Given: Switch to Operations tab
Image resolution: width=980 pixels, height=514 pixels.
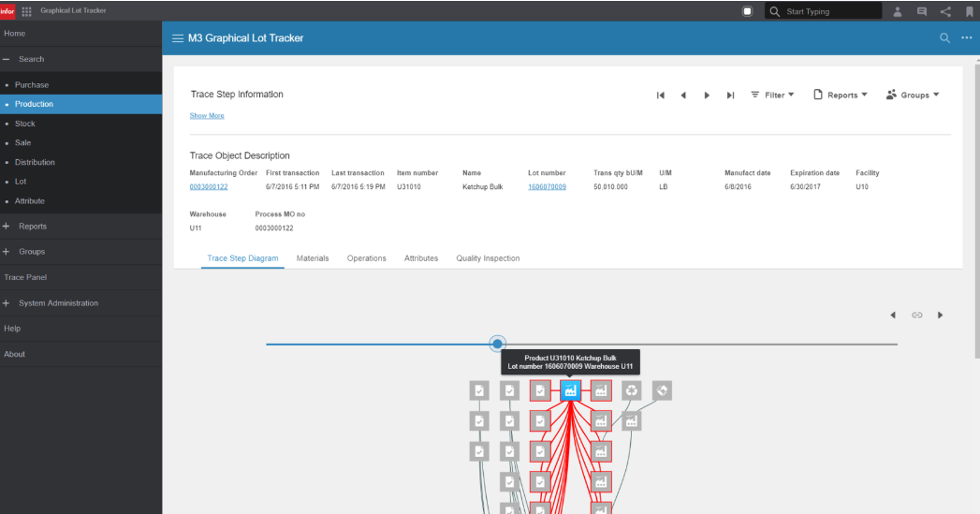Looking at the screenshot, I should point(366,258).
